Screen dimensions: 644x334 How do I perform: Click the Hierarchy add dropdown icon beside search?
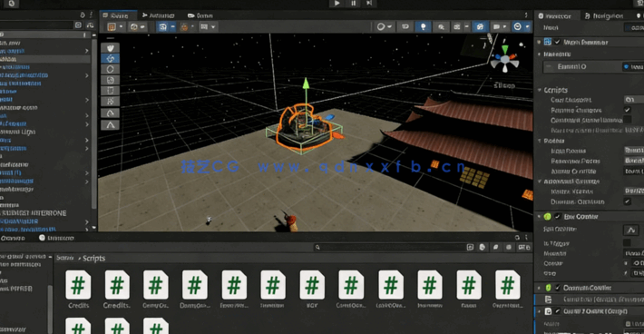coord(78,25)
